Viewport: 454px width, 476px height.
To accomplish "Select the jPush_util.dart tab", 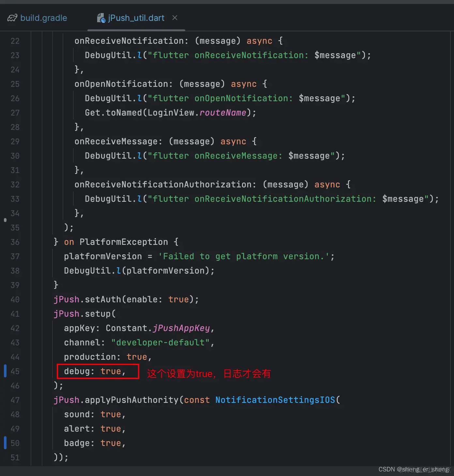I will tap(136, 18).
